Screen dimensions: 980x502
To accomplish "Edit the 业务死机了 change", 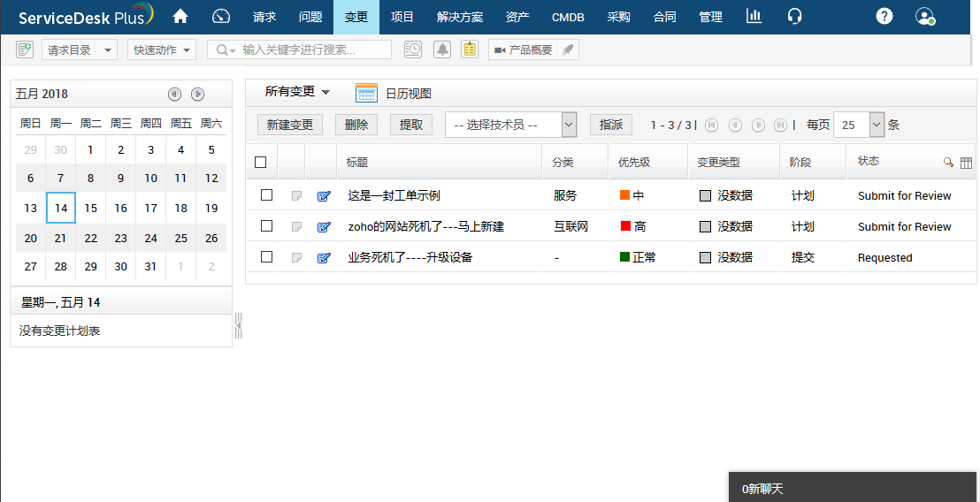I will pos(324,258).
